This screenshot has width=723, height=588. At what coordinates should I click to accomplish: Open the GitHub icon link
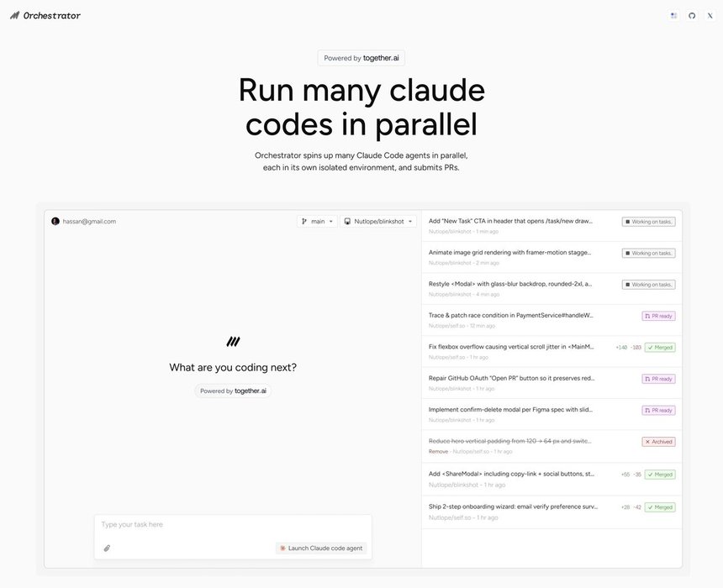[x=692, y=16]
